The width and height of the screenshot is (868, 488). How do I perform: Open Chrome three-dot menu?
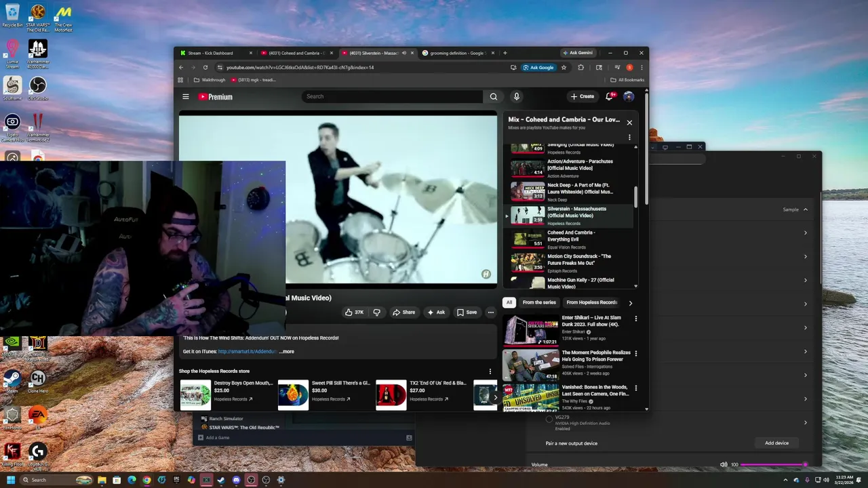(x=642, y=67)
